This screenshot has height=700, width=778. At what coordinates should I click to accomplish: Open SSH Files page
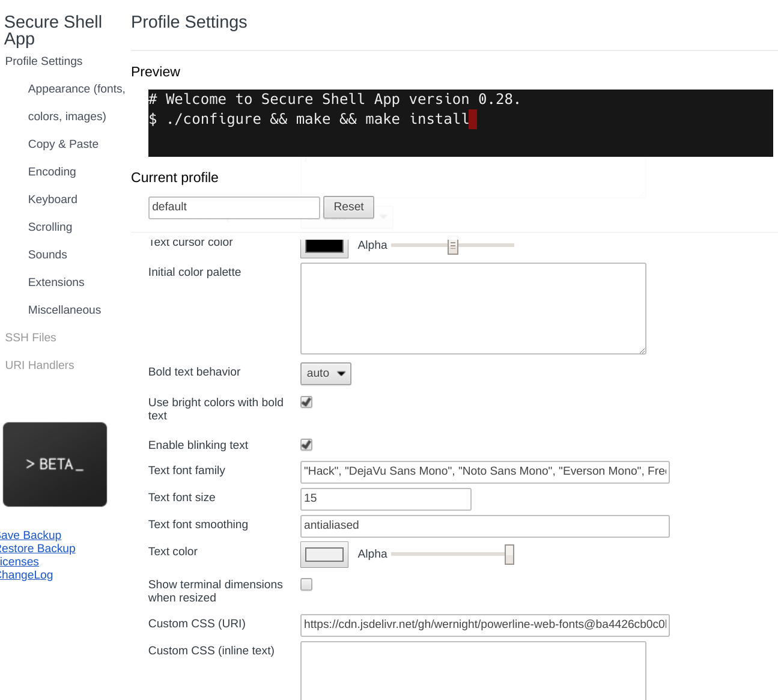31,338
